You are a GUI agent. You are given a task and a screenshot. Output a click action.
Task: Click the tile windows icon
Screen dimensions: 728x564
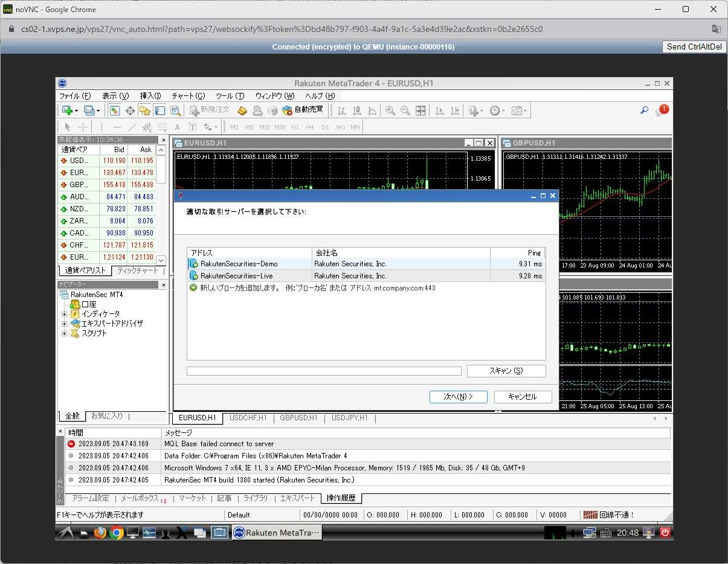pyautogui.click(x=420, y=111)
